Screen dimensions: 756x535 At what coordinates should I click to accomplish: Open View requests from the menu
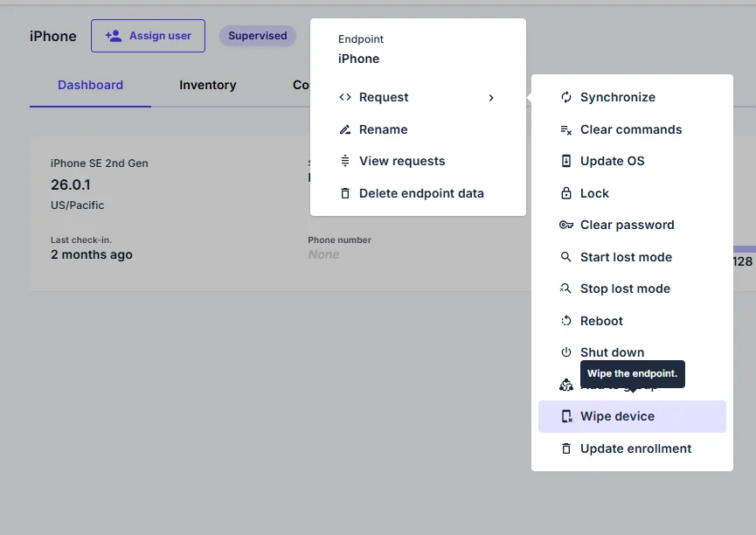tap(402, 161)
